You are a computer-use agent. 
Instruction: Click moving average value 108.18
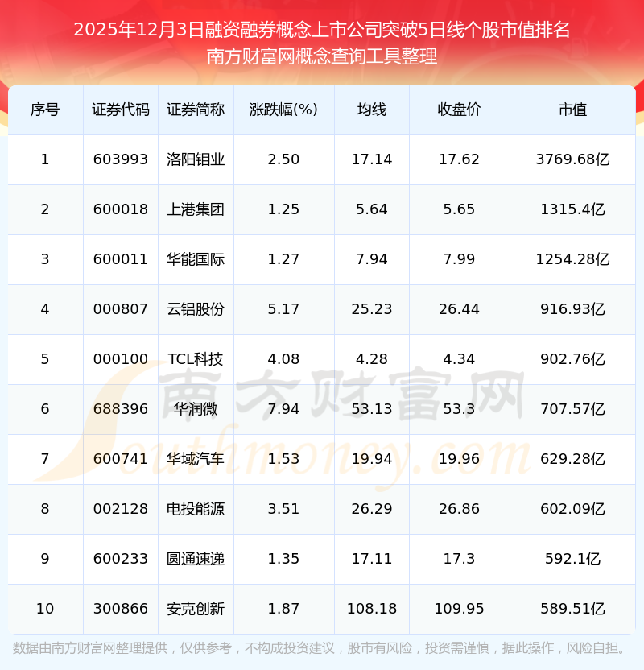pyautogui.click(x=372, y=610)
